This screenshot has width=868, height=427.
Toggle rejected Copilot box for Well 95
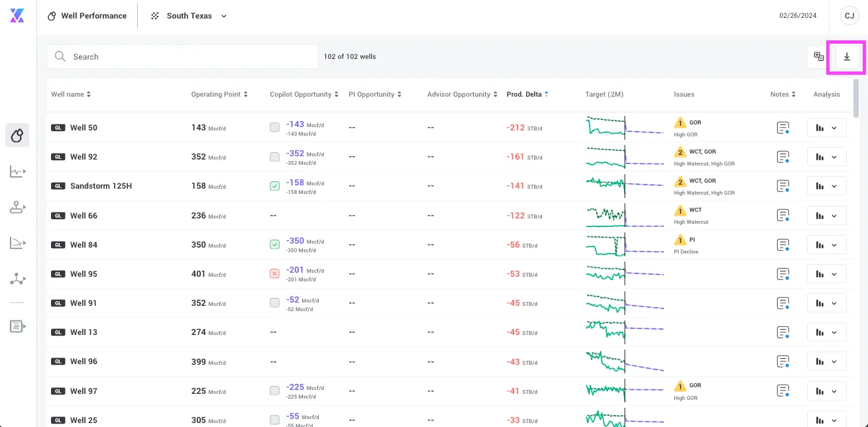click(x=274, y=273)
